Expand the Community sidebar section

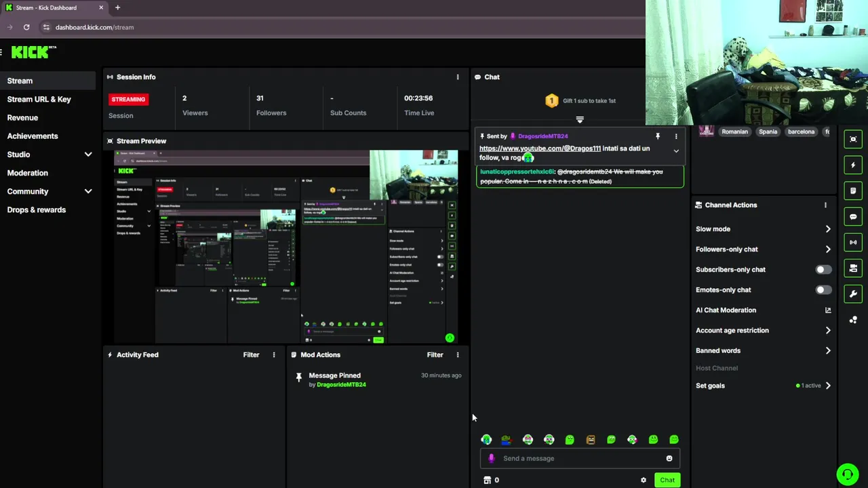point(88,191)
